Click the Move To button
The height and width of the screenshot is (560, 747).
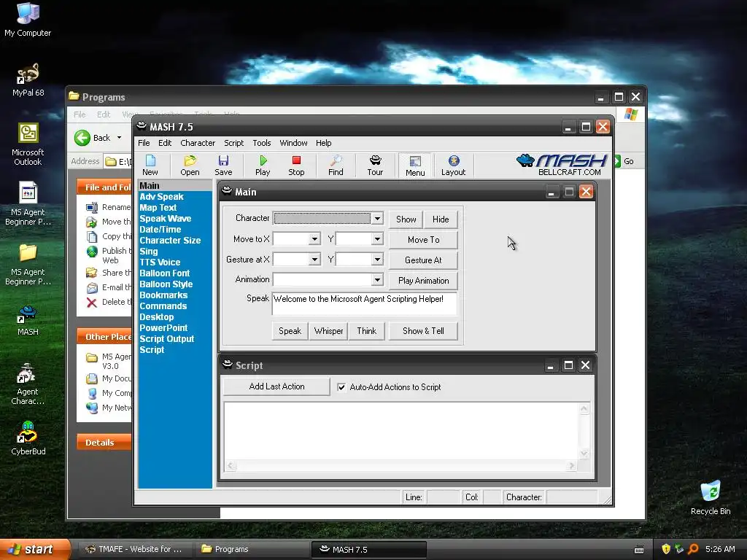click(x=424, y=240)
